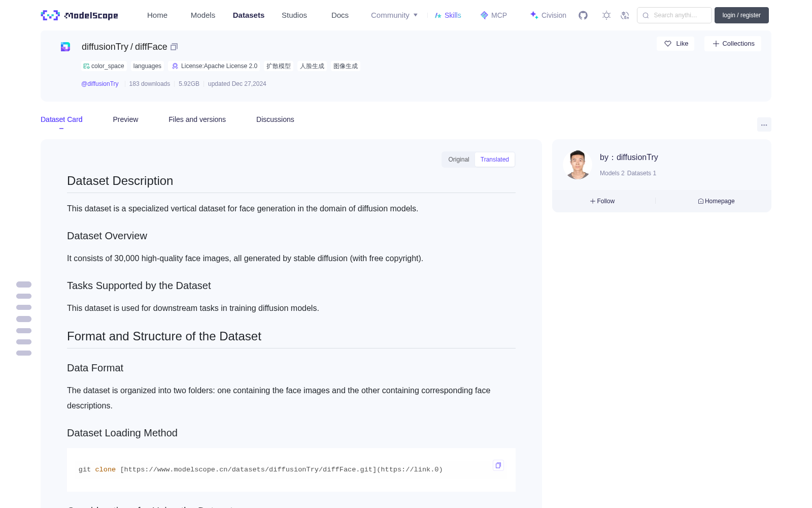Click the plus icon on Collections
812x508 pixels.
tap(716, 44)
